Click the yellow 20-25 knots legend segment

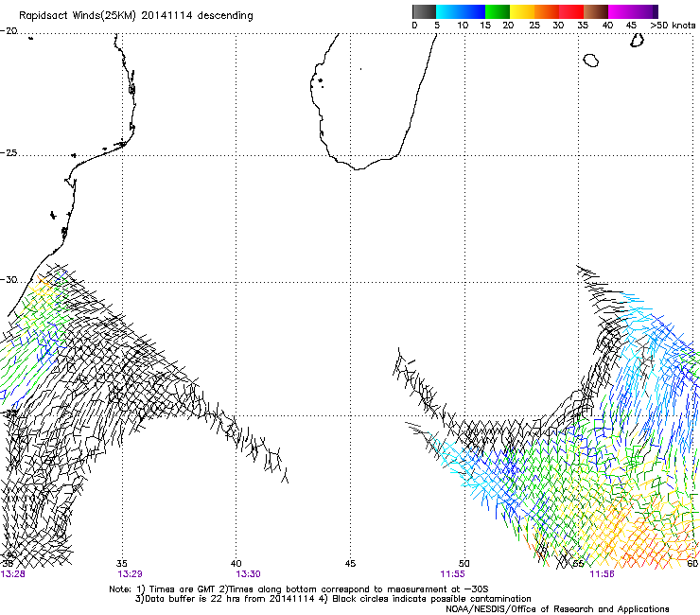click(522, 11)
